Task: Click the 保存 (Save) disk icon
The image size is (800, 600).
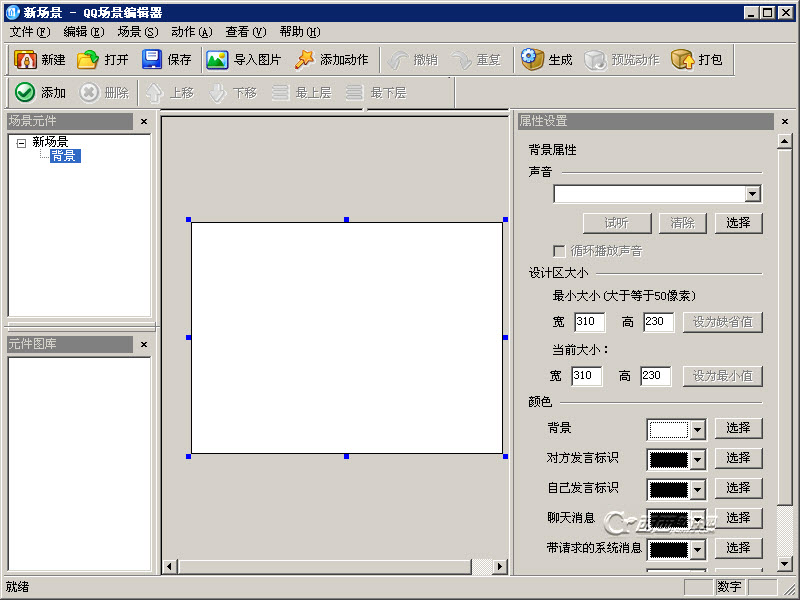Action: click(152, 60)
